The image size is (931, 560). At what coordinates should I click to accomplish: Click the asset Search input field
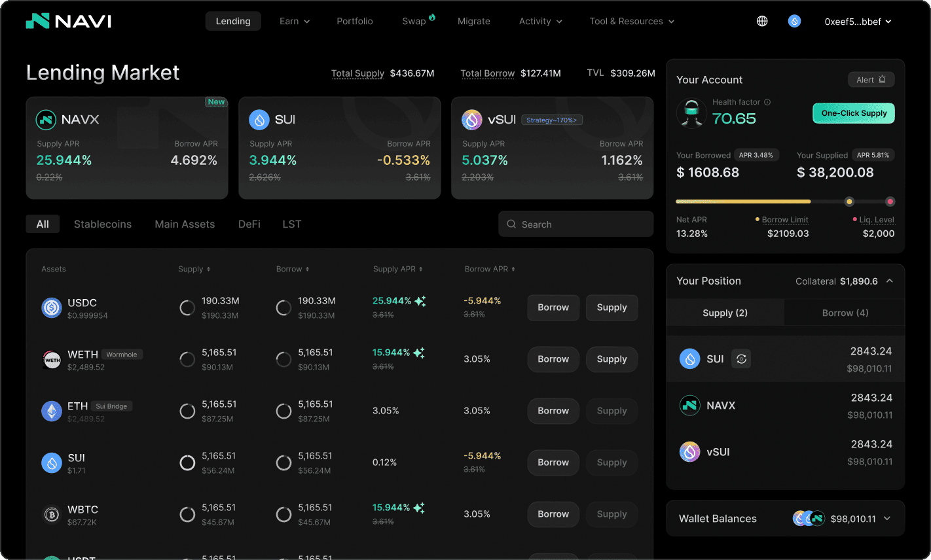coord(575,224)
